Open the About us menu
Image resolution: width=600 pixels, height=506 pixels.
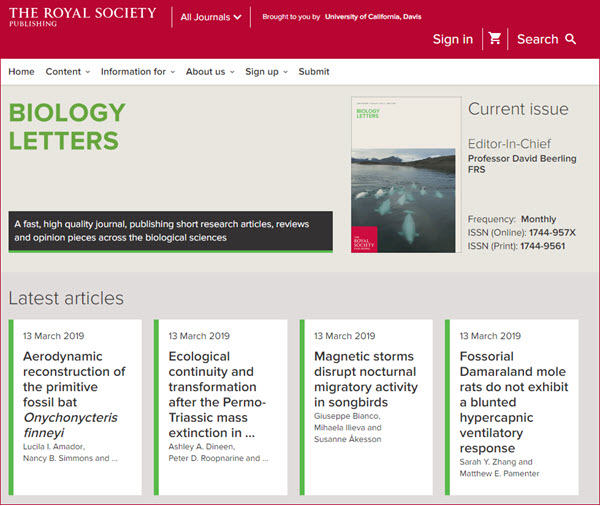click(210, 72)
